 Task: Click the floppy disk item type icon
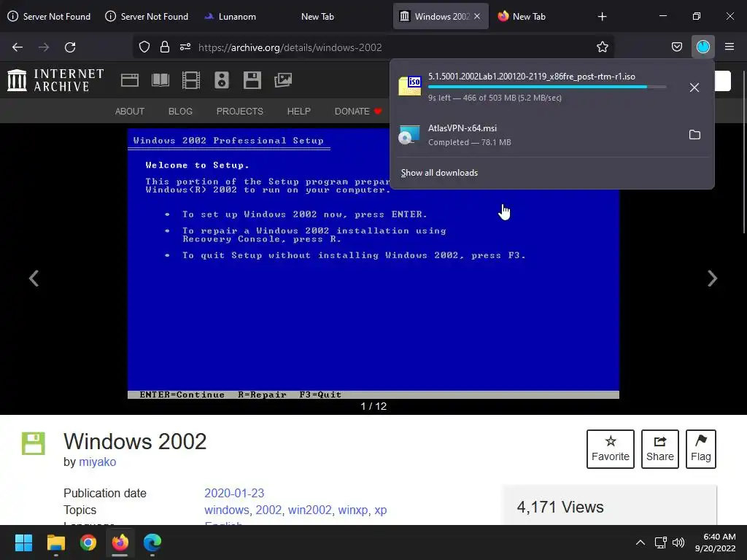tap(34, 443)
